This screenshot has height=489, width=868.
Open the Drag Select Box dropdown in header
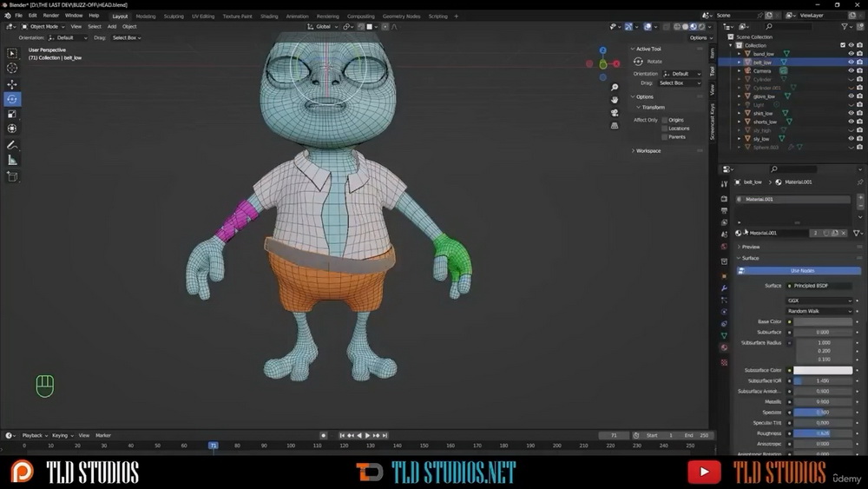[x=127, y=37]
